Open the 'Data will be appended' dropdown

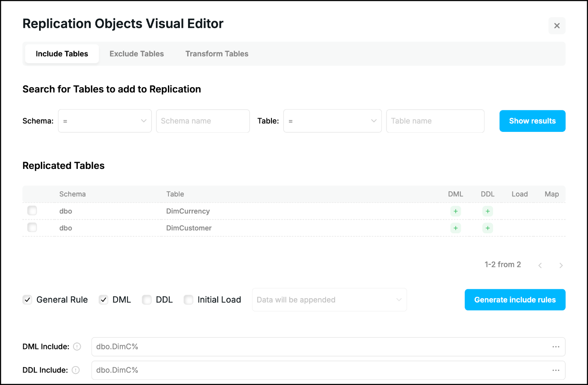coord(329,299)
